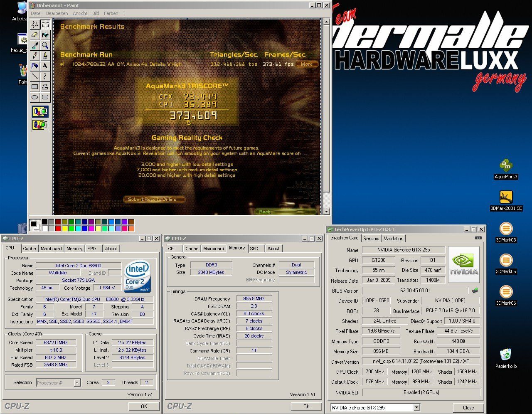The width and height of the screenshot is (532, 414).
Task: Click the foreground/background color indicator box
Action: click(34, 225)
